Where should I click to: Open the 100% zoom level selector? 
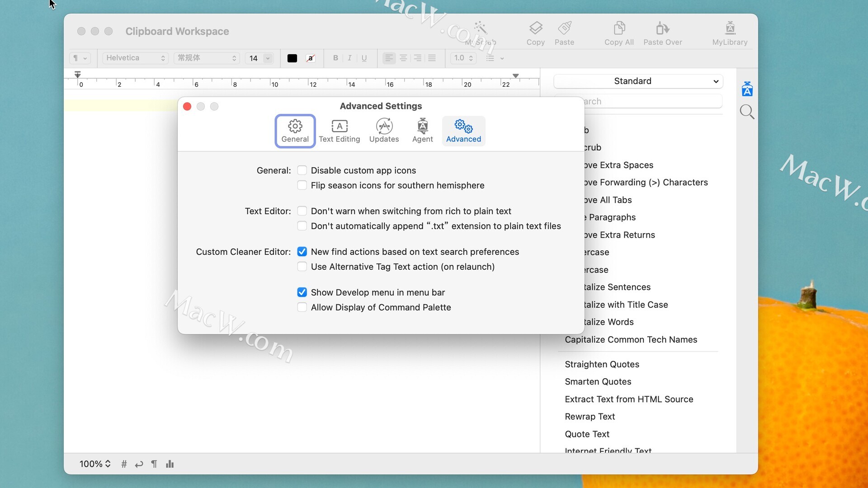[95, 464]
